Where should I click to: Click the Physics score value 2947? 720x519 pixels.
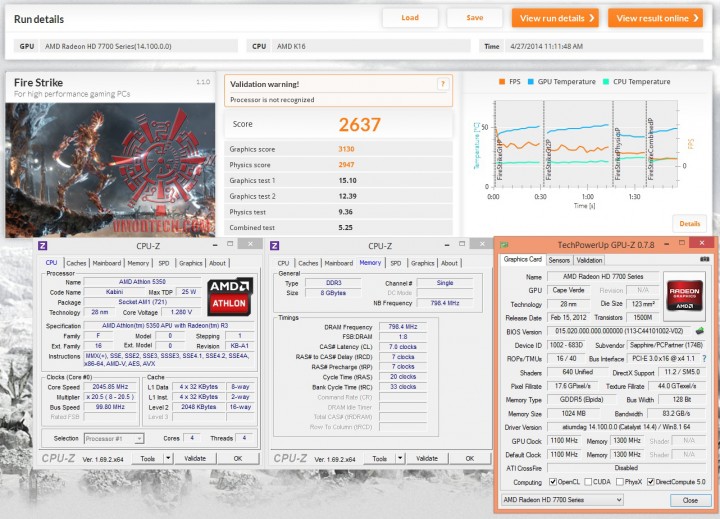346,165
